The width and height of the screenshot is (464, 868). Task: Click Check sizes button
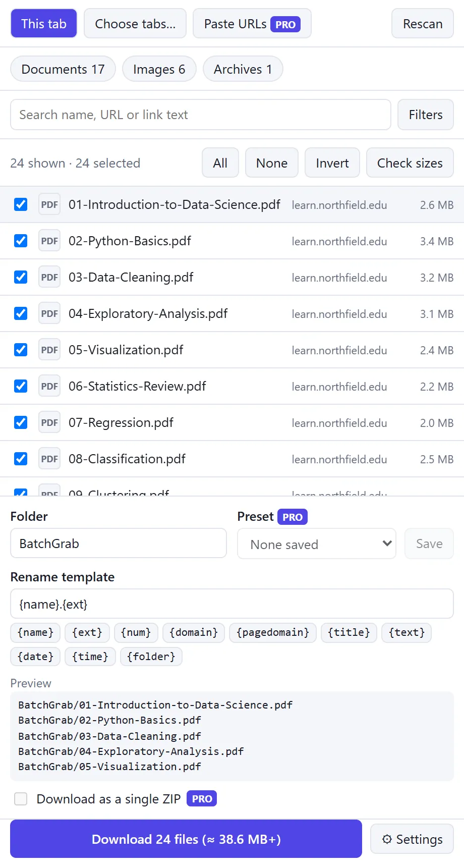[410, 162]
